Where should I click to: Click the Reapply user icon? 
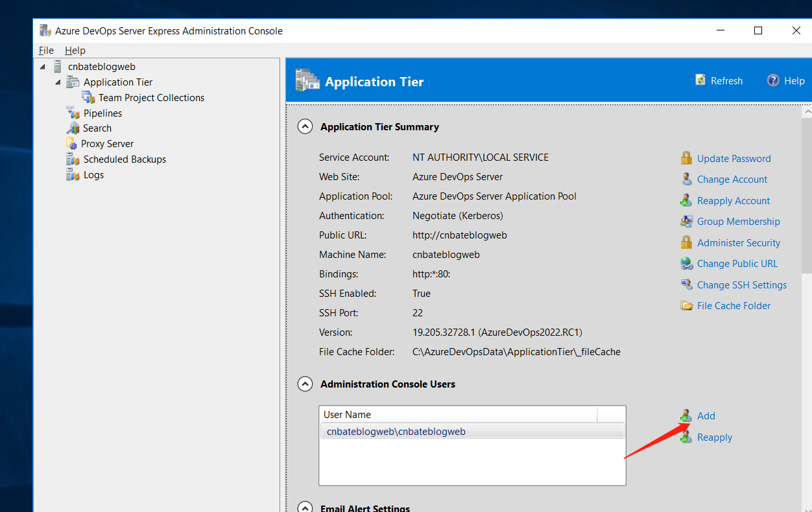[x=686, y=437]
